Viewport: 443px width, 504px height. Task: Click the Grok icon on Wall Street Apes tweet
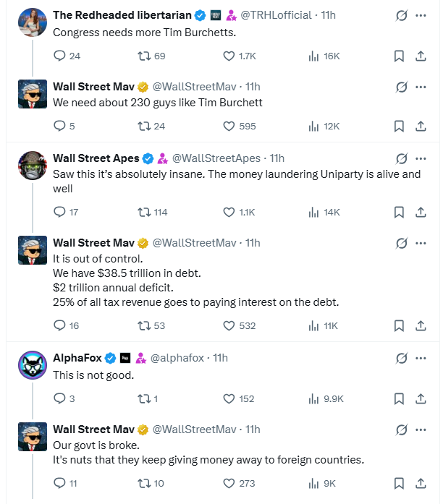[x=400, y=158]
